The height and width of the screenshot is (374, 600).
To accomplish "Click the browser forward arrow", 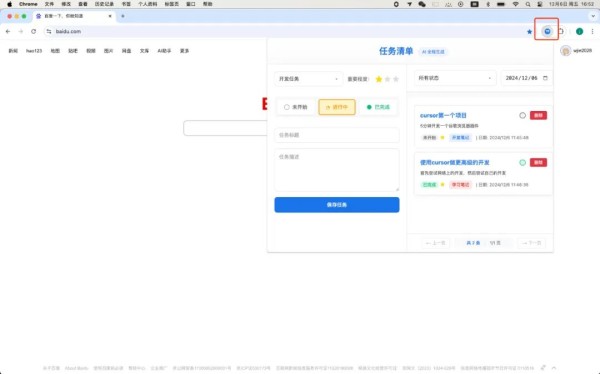I will (x=21, y=31).
